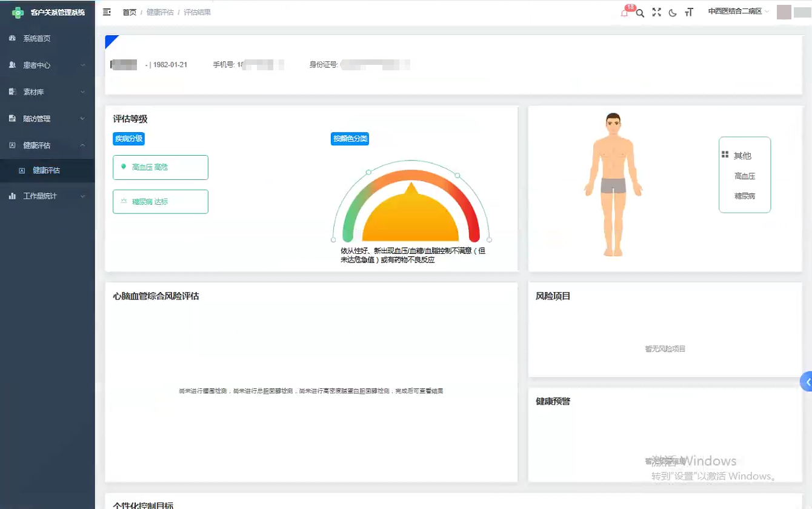Select the 按颜色分类 tag

[350, 139]
